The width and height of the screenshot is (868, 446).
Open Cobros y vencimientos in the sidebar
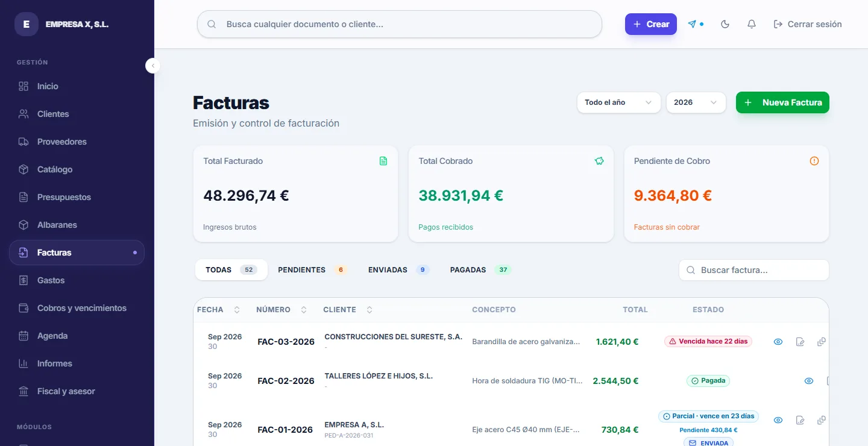coord(77,308)
